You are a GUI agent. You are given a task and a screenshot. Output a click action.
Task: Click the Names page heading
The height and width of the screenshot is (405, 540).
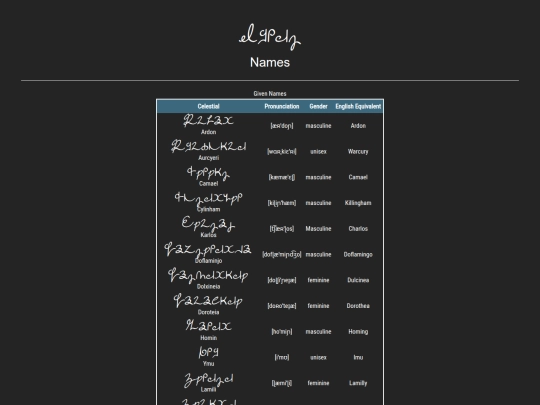coord(270,62)
